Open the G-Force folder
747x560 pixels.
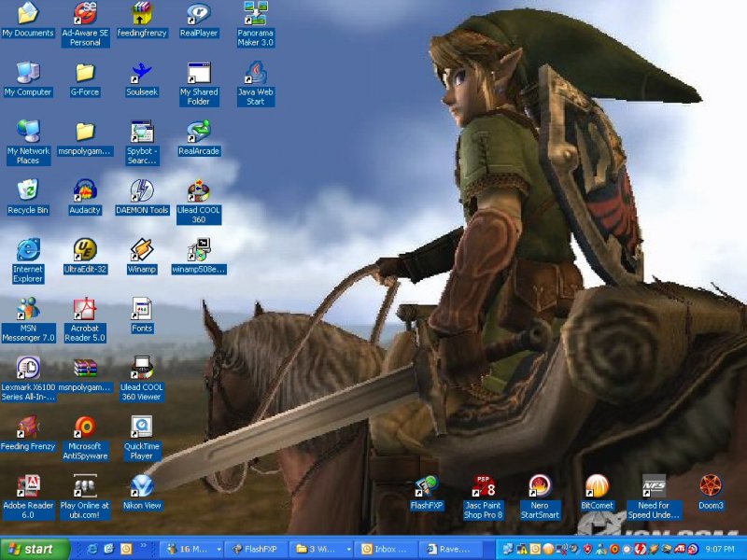tap(85, 79)
